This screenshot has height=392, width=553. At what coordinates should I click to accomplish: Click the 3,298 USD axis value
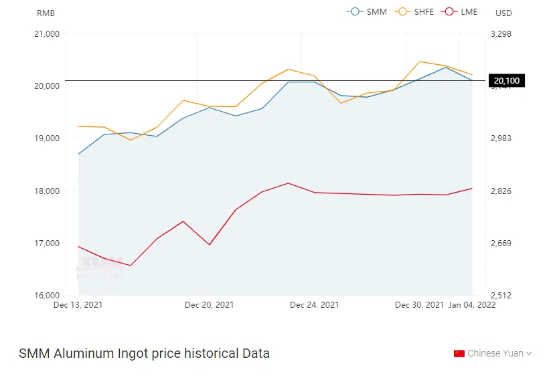tap(501, 34)
